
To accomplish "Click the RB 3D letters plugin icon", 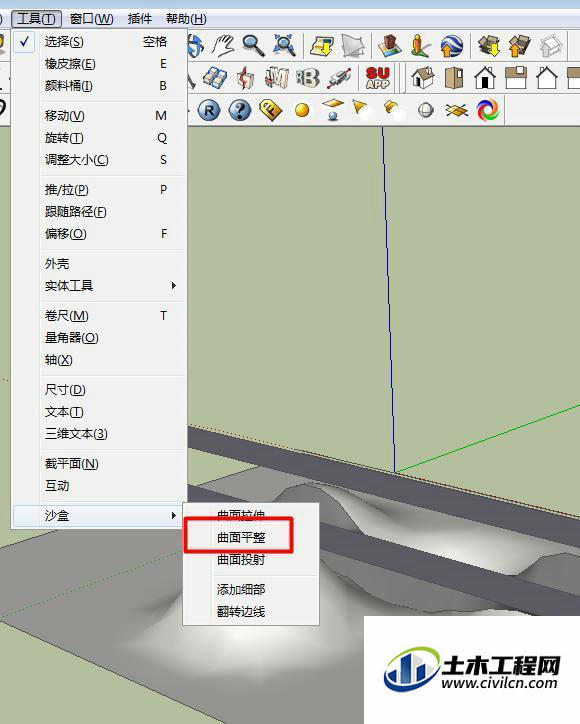I will pyautogui.click(x=308, y=78).
